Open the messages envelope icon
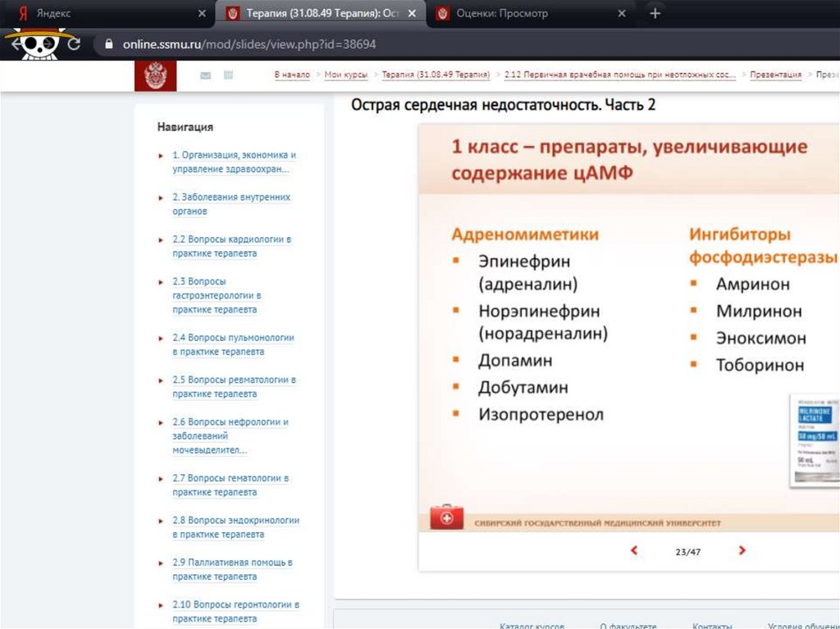 click(x=205, y=75)
